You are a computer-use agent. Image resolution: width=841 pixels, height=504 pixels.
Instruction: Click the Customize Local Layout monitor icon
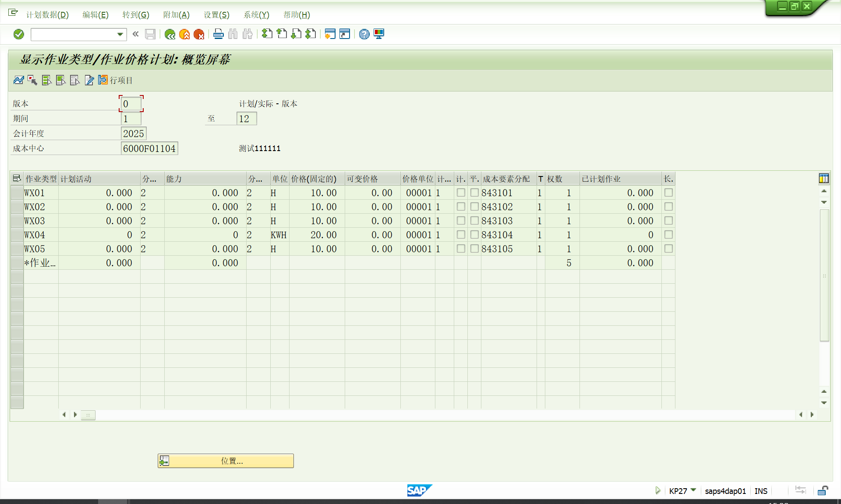pyautogui.click(x=379, y=34)
